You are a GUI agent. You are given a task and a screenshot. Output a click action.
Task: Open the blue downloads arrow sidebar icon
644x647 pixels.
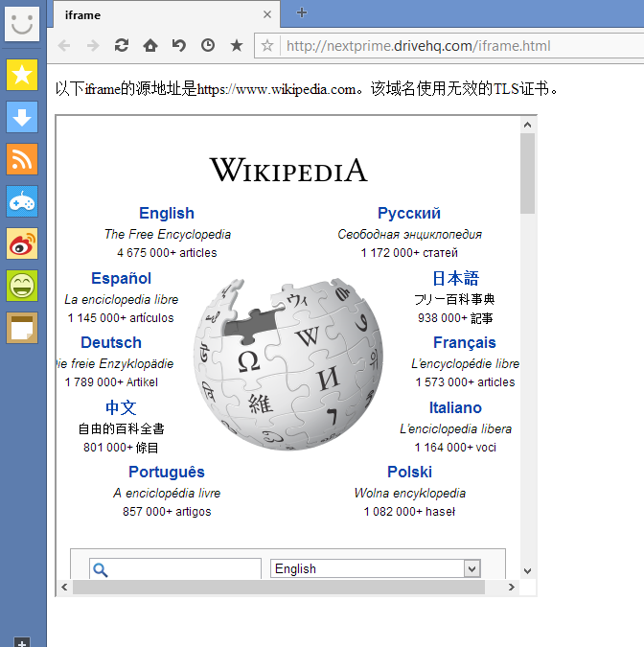(22, 117)
